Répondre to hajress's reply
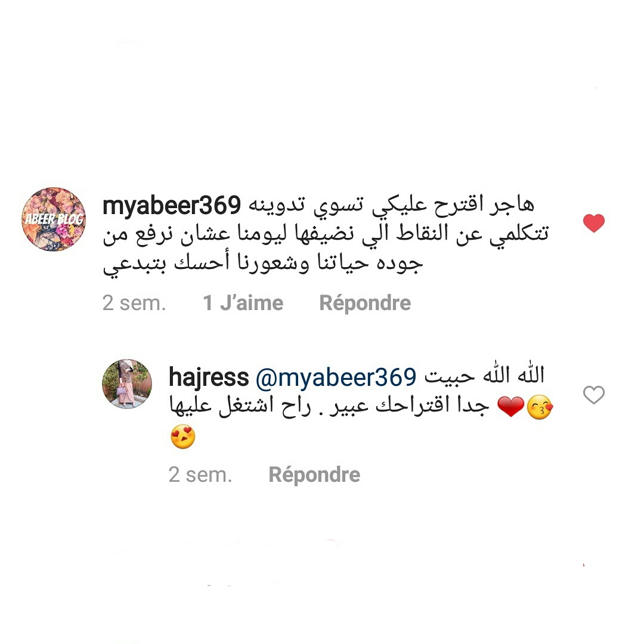 click(315, 475)
